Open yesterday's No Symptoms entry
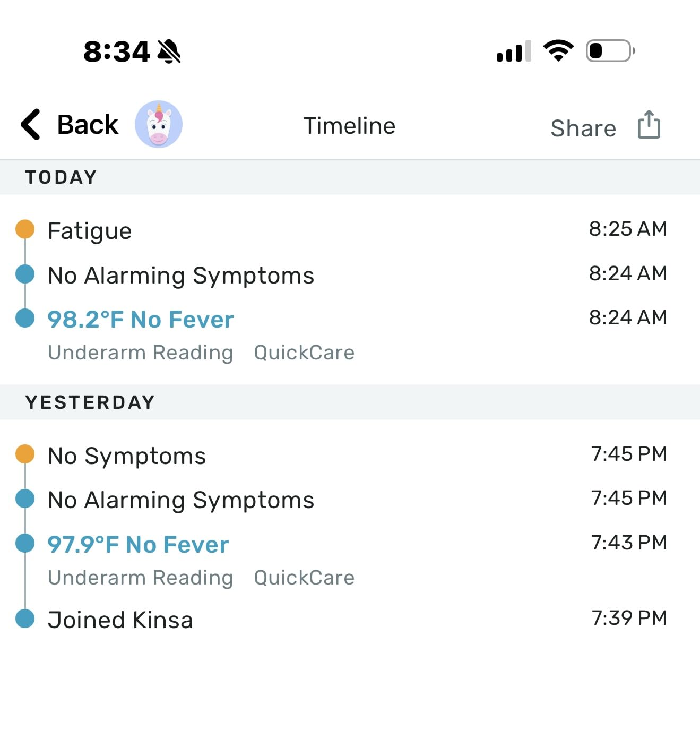The height and width of the screenshot is (730, 700). coord(127,456)
